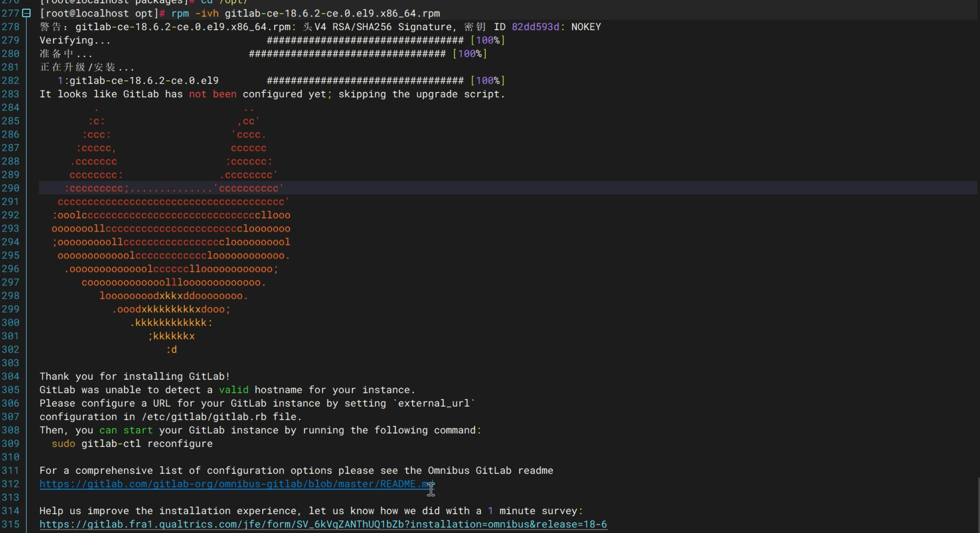This screenshot has width=980, height=533.
Task: Select line number 312 in the gutter
Action: [11, 484]
